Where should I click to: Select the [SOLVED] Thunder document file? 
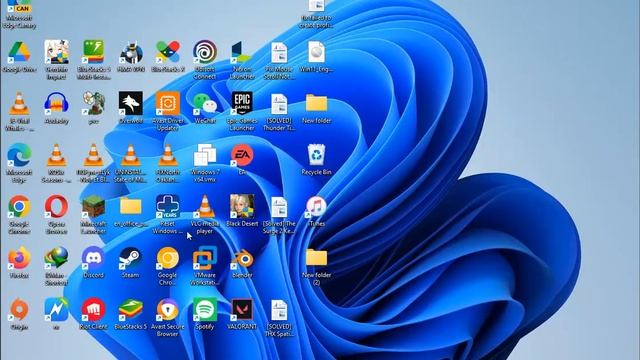pos(279,104)
